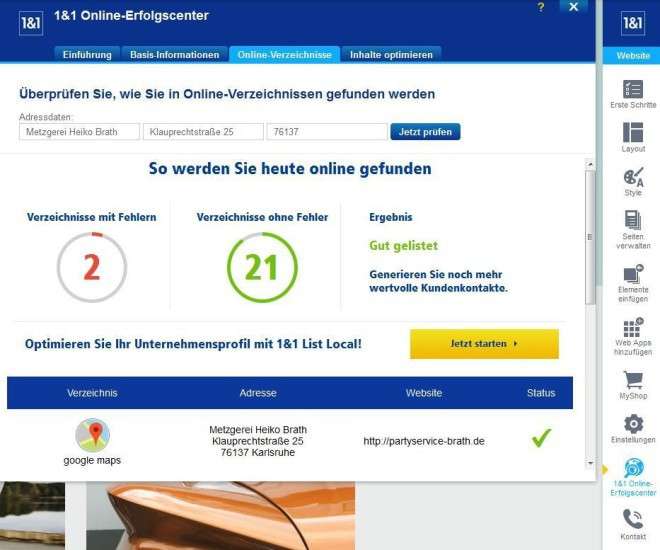Viewport: 660px width, 550px height.
Task: Click Verzeichnis column header
Action: pos(92,393)
